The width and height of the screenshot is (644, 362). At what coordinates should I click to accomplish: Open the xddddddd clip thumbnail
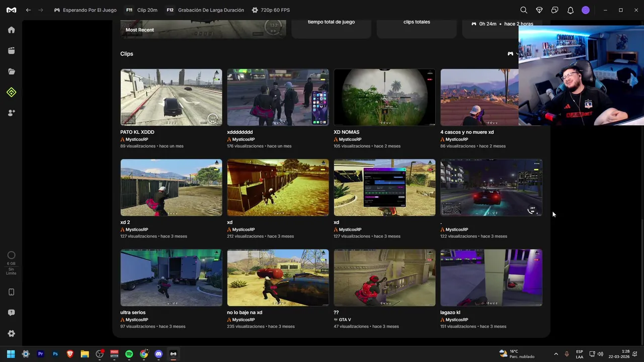278,97
